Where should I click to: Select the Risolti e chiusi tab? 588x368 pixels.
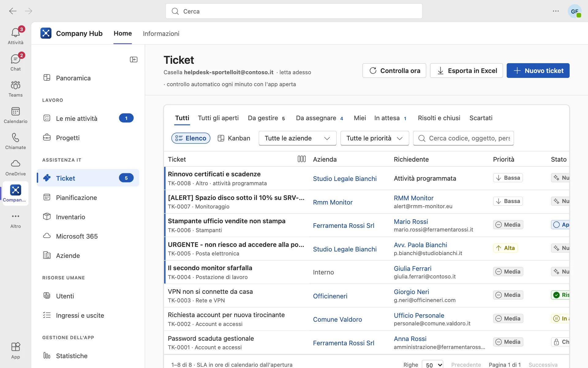tap(439, 118)
